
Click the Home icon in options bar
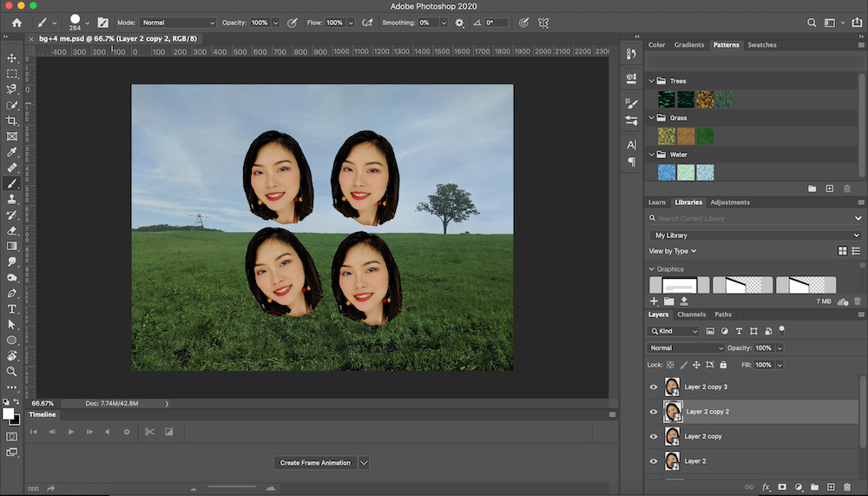pyautogui.click(x=16, y=23)
